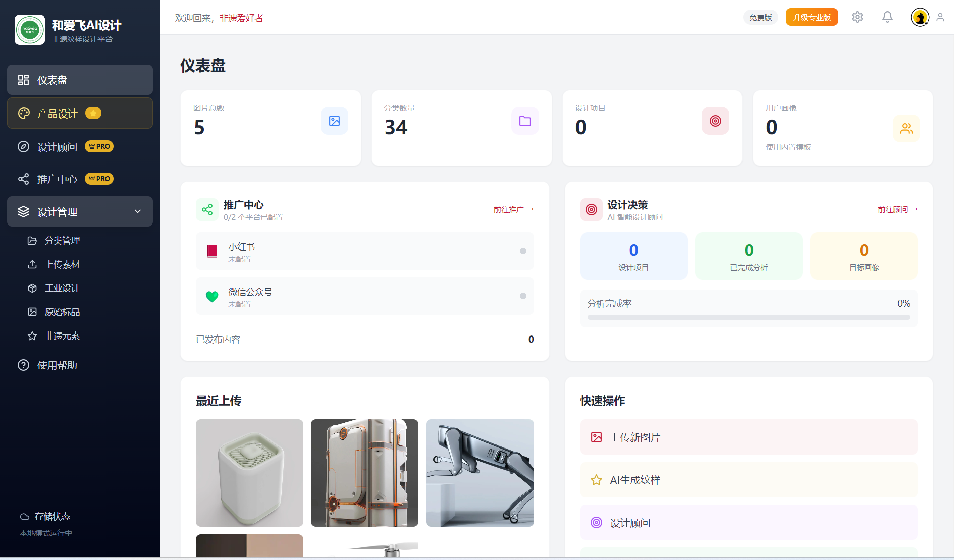Click the 上传新图片 quick action
Viewport: 954px width, 560px height.
tap(749, 437)
